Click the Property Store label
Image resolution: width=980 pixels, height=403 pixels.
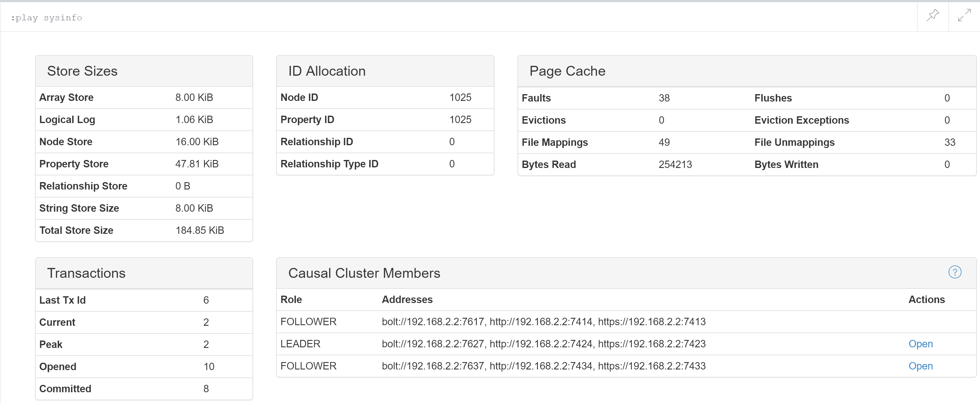click(74, 164)
